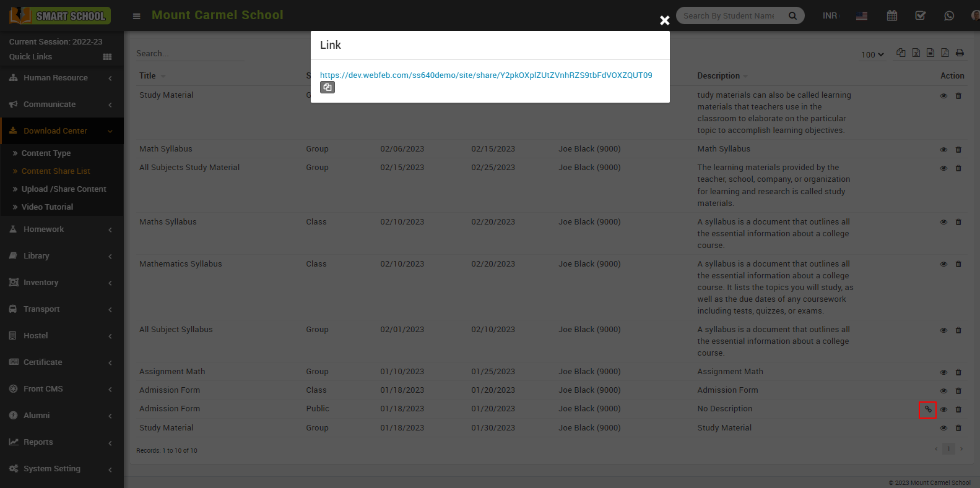The height and width of the screenshot is (488, 980).
Task: Export table to Excel
Action: pyautogui.click(x=916, y=53)
